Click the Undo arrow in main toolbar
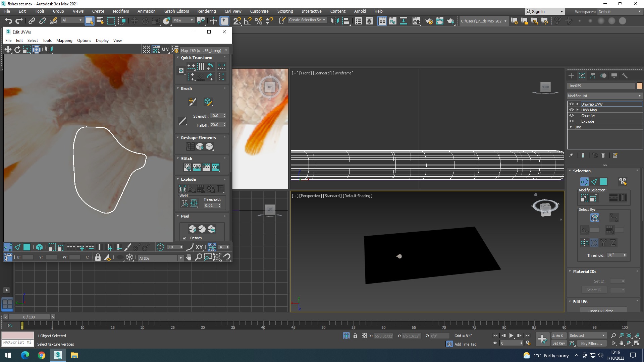644x362 pixels. pyautogui.click(x=8, y=21)
